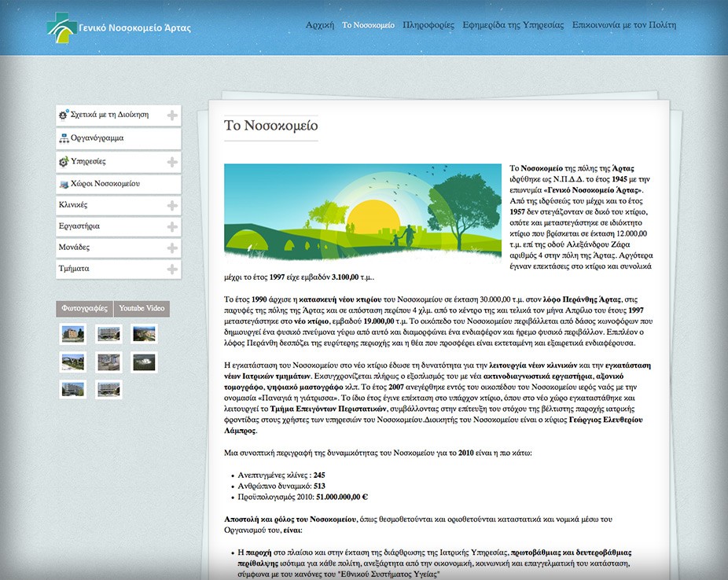Switch to the Youtube Video tab

142,309
